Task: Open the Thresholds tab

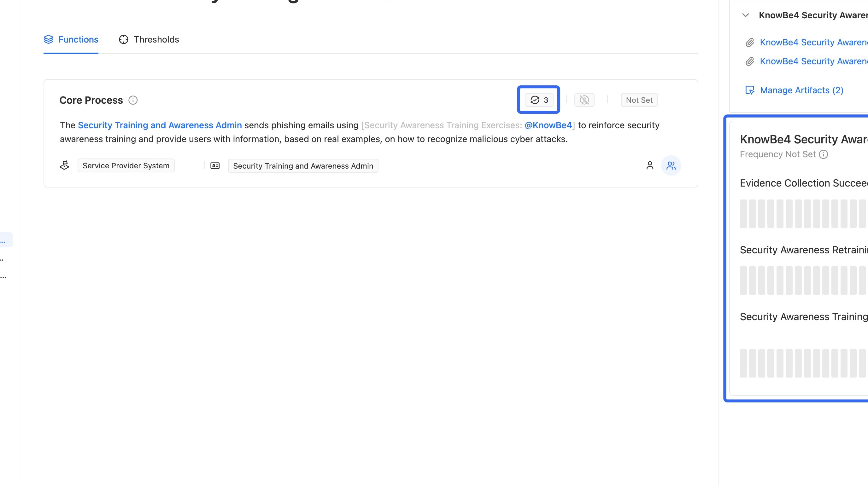Action: (149, 39)
